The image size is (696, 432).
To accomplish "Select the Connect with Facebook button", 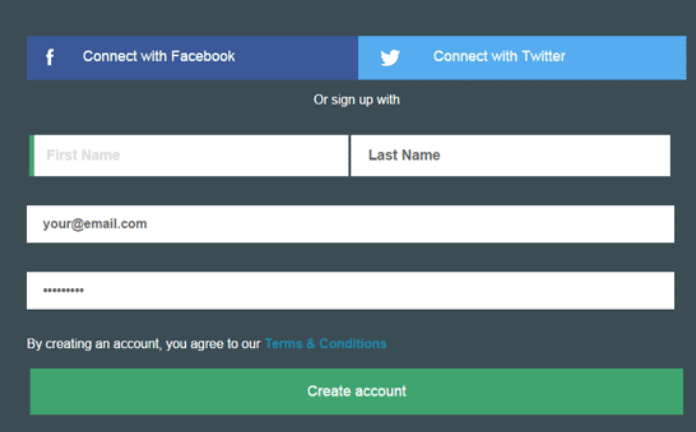I will 192,58.
